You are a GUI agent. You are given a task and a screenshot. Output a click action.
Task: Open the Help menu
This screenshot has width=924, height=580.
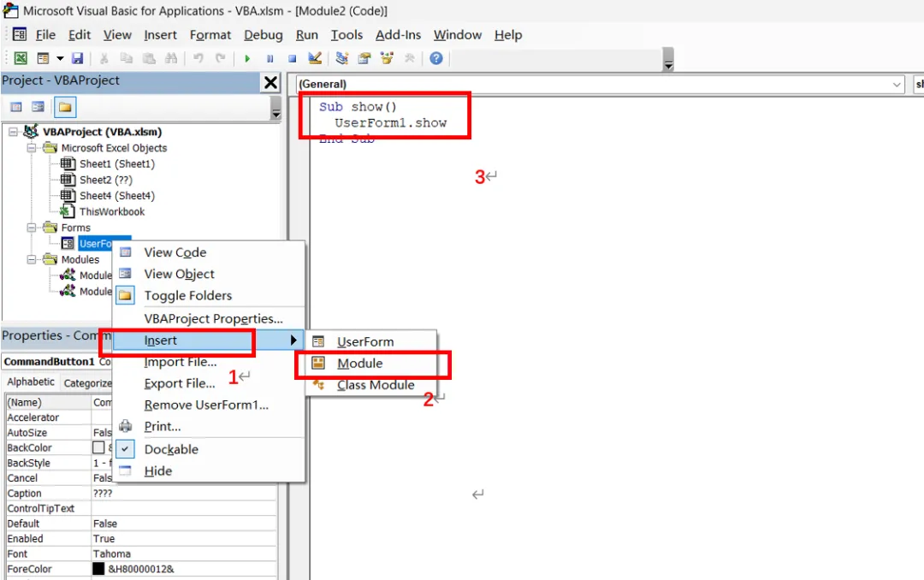pyautogui.click(x=508, y=35)
